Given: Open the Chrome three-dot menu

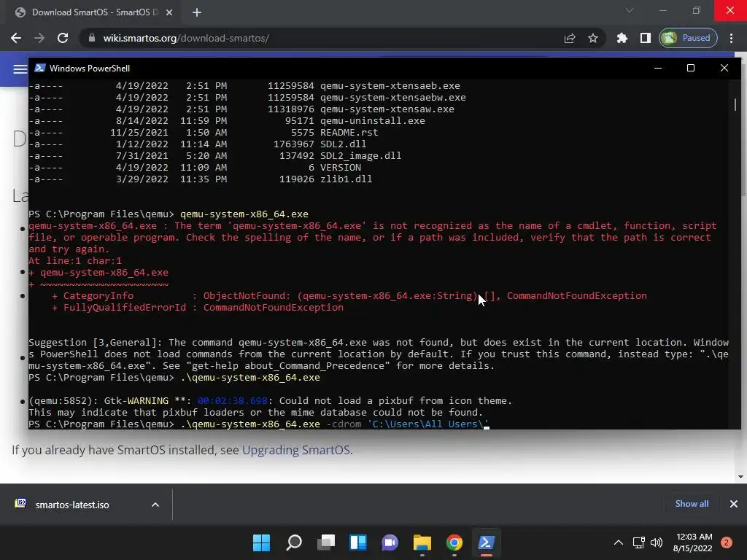Looking at the screenshot, I should (x=731, y=38).
